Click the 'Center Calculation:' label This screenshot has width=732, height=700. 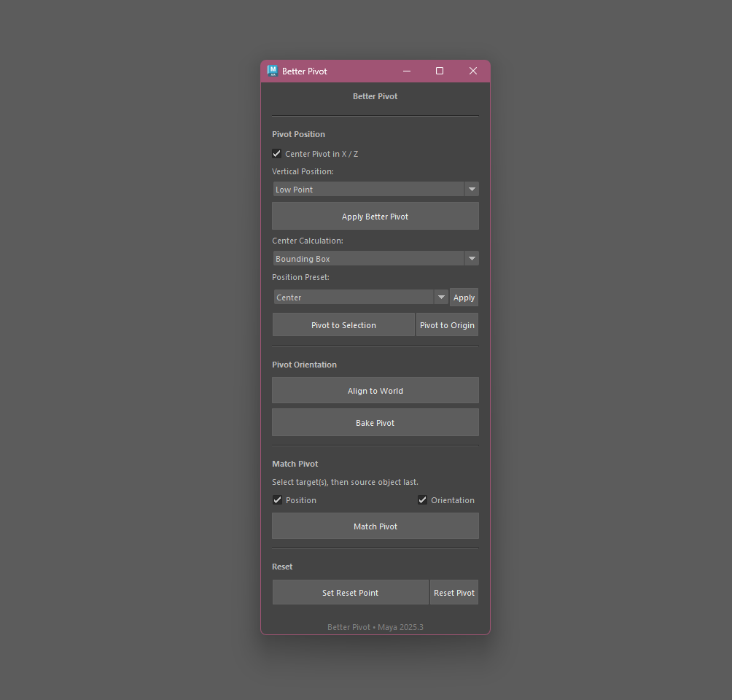(308, 241)
